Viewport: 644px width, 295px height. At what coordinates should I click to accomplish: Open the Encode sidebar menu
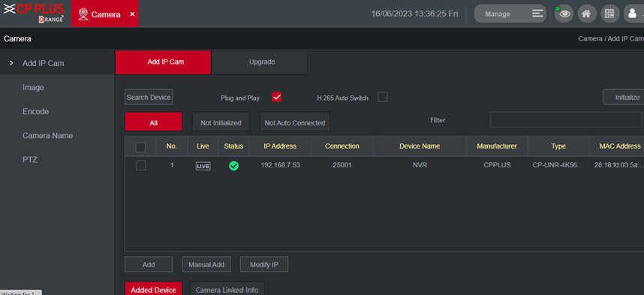click(x=36, y=111)
